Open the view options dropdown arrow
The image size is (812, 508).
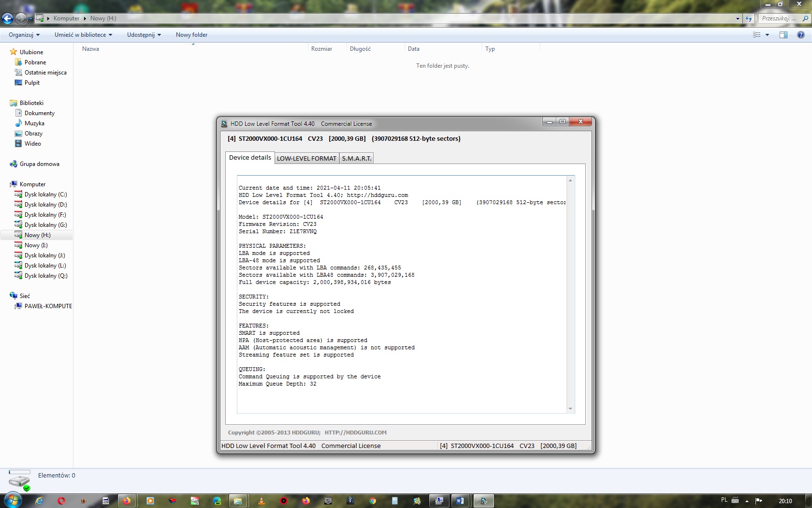point(767,35)
